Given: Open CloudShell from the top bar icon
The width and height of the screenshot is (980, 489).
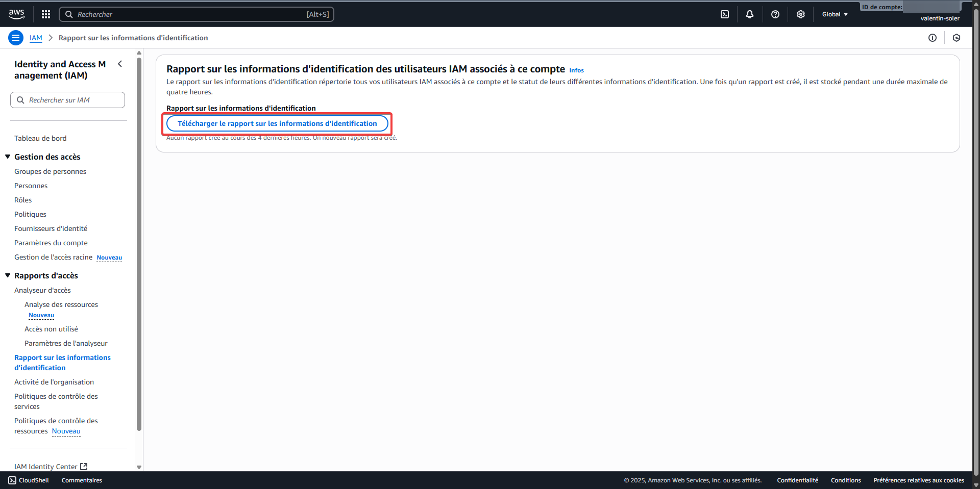Looking at the screenshot, I should coord(725,14).
